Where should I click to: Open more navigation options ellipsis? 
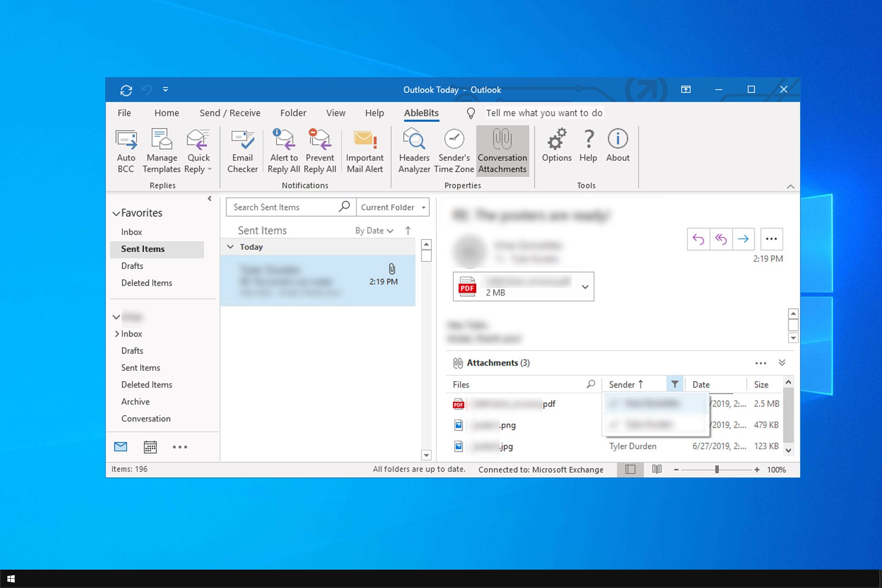coord(180,447)
